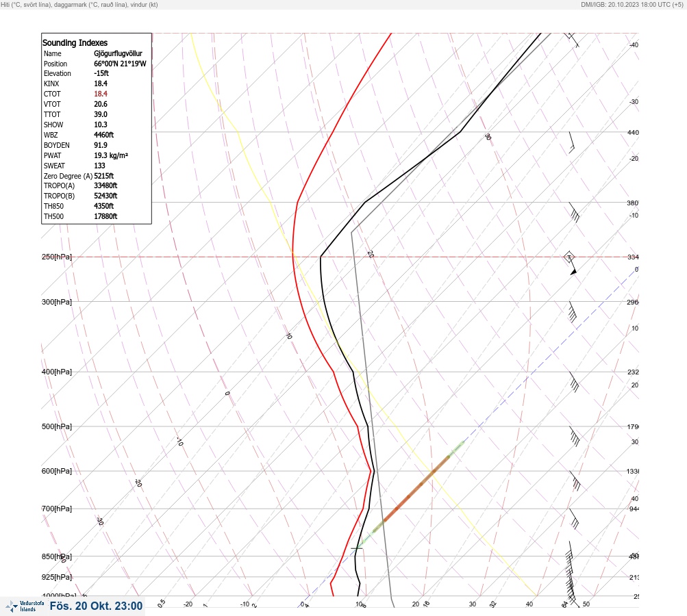The height and width of the screenshot is (616, 687).
Task: Click the wind barb at 500 hPa
Action: 575,436
